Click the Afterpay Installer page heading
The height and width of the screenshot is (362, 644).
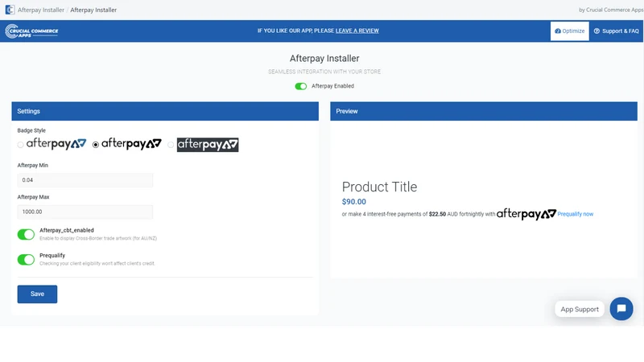click(x=324, y=58)
